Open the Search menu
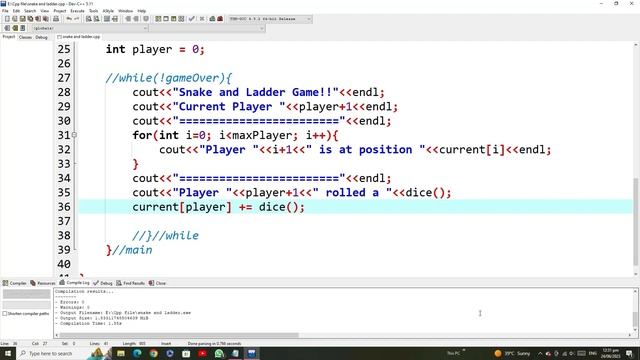This screenshot has width=640, height=360. click(30, 11)
